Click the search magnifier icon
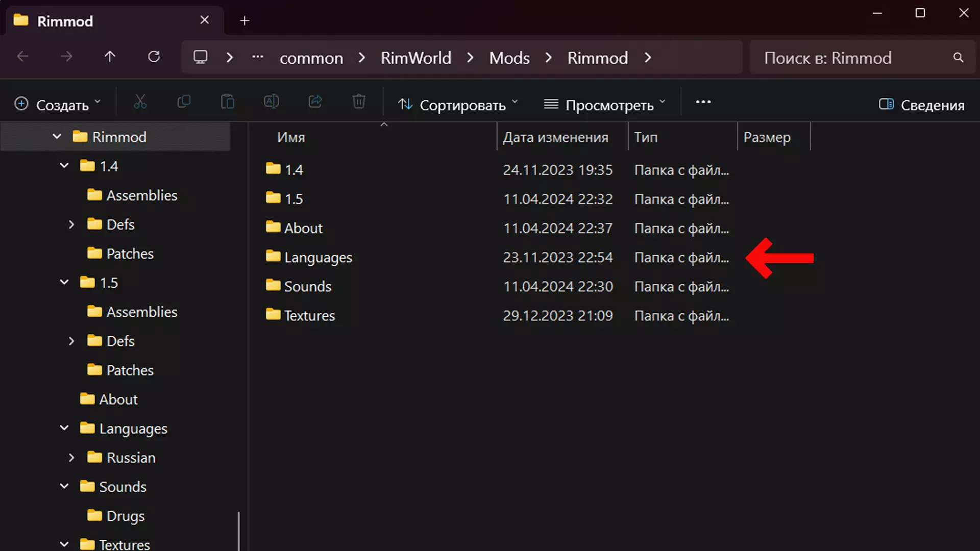980x551 pixels. click(958, 58)
